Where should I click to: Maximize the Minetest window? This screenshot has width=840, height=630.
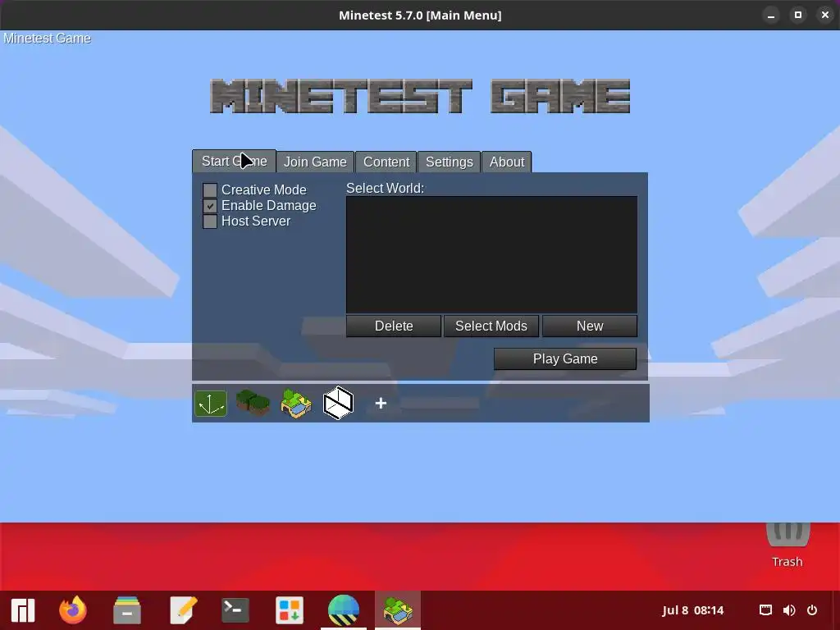(x=797, y=15)
